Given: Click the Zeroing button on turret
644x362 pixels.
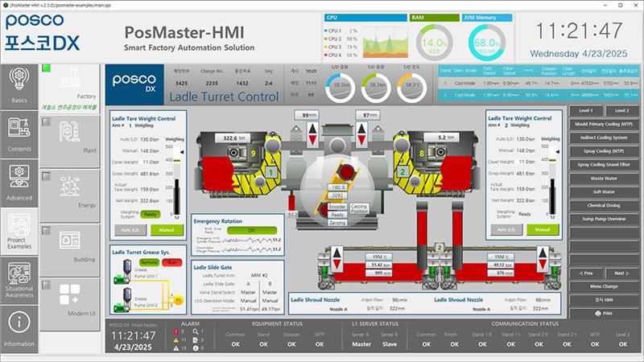Looking at the screenshot, I should click(x=337, y=223).
